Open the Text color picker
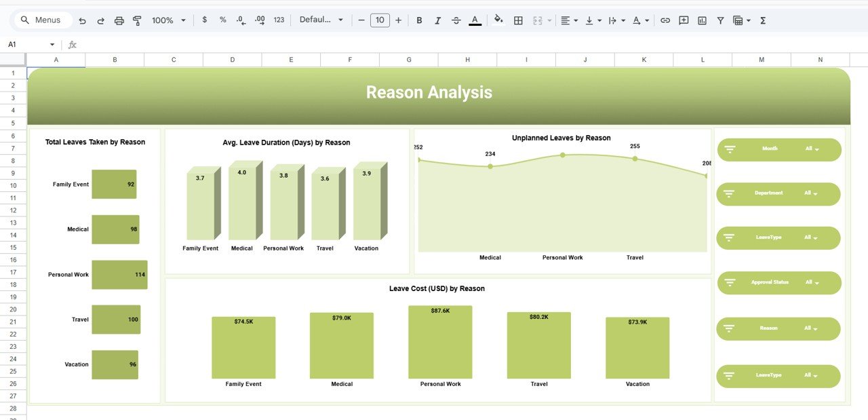Screen dimensions: 868x420 click(x=475, y=20)
